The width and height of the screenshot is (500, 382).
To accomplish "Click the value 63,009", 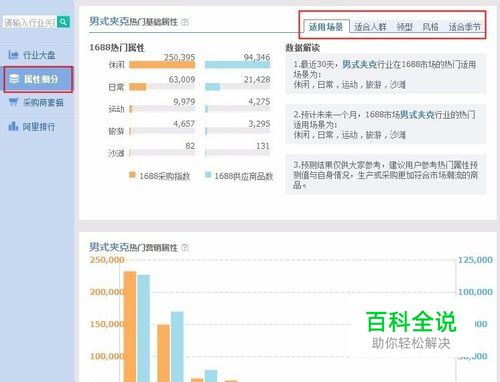I will pos(182,80).
